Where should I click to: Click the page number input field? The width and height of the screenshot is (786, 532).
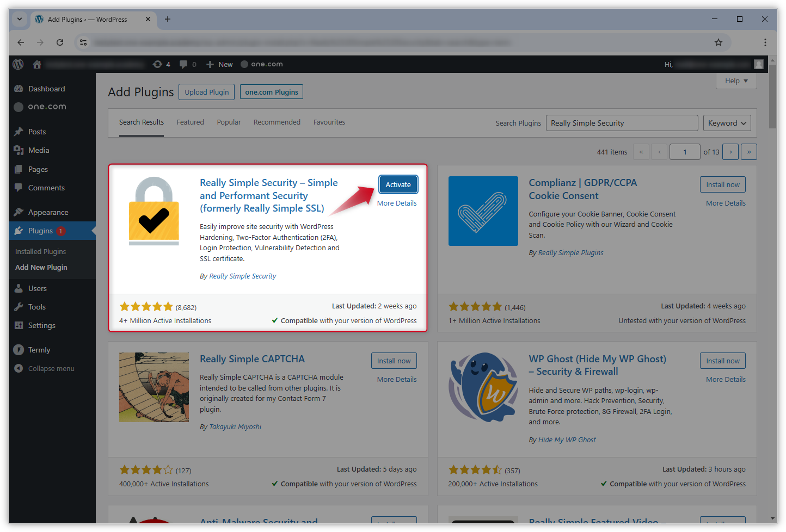(x=685, y=151)
